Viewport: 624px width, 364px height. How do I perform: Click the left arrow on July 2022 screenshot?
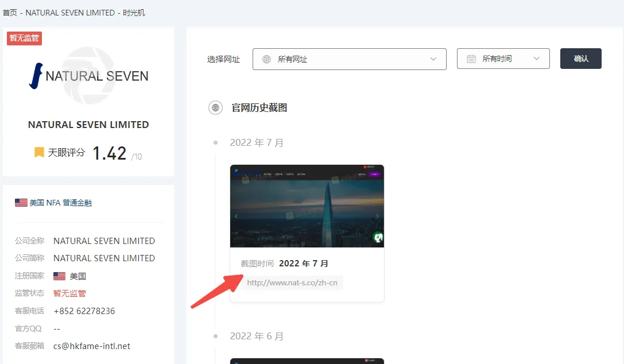pyautogui.click(x=236, y=216)
